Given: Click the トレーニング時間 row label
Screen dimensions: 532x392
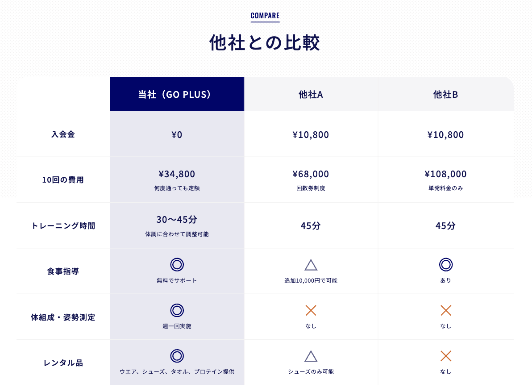Looking at the screenshot, I should pyautogui.click(x=63, y=226).
